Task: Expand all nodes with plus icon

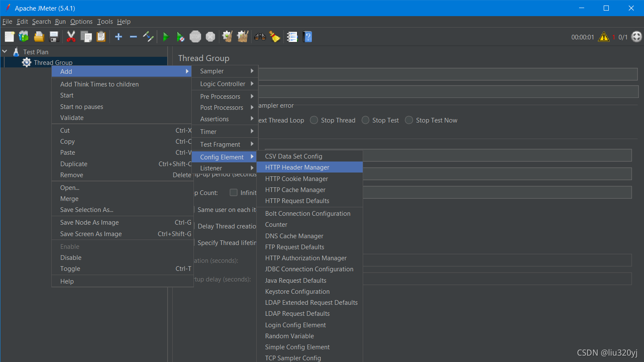Action: click(119, 37)
